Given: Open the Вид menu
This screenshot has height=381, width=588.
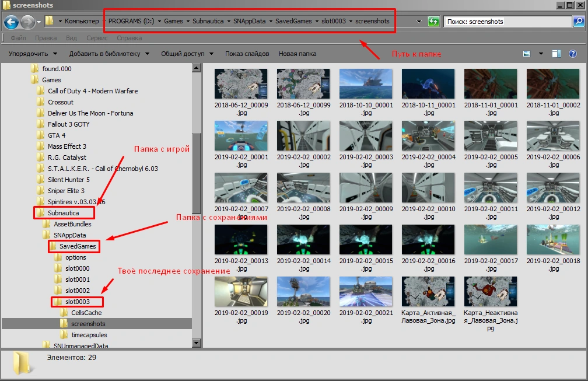Looking at the screenshot, I should [71, 38].
